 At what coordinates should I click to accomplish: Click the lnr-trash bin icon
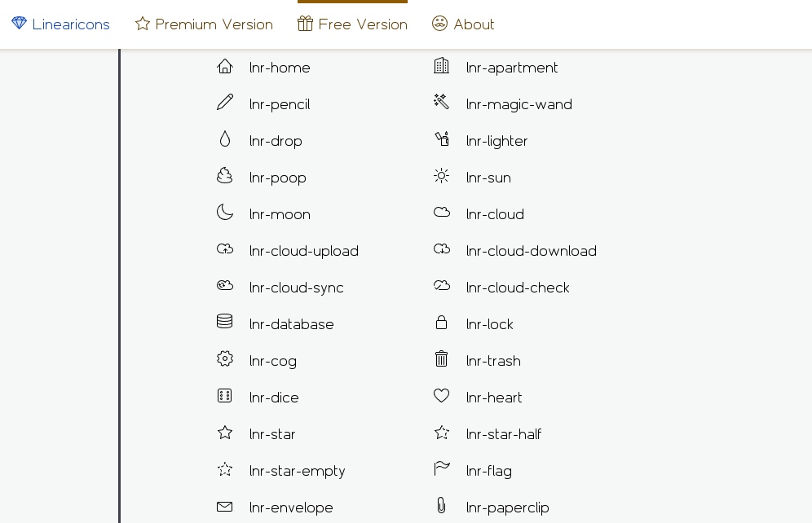[x=441, y=358]
